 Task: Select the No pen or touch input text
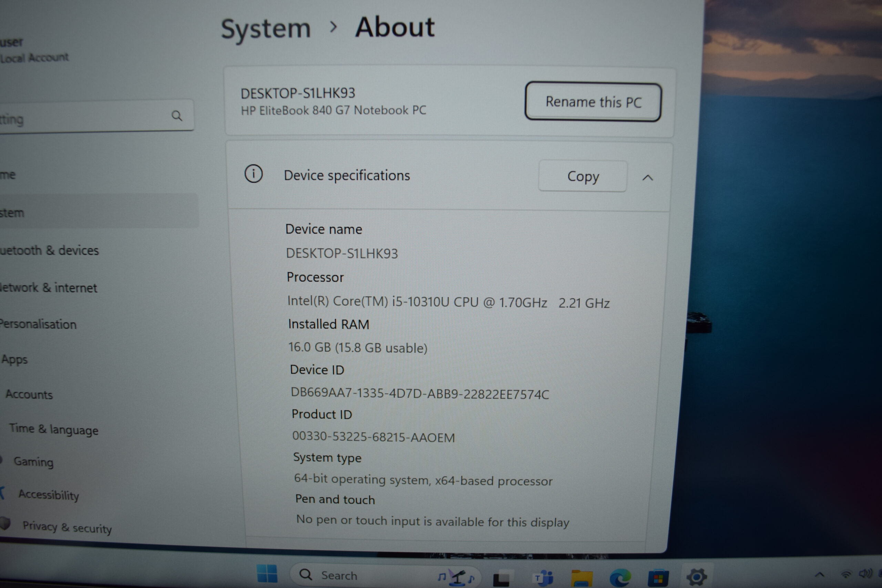(433, 521)
